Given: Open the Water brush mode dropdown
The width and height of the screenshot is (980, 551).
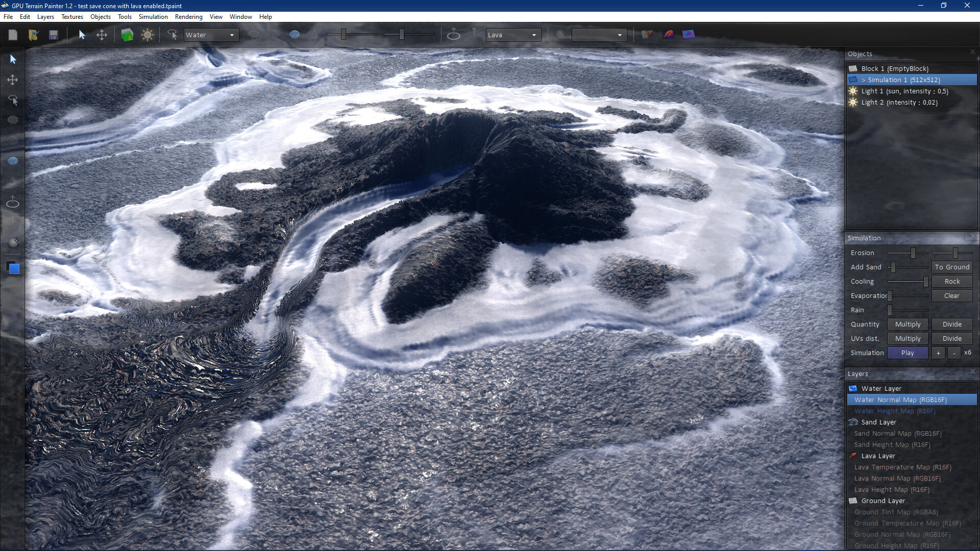Looking at the screenshot, I should [x=231, y=35].
